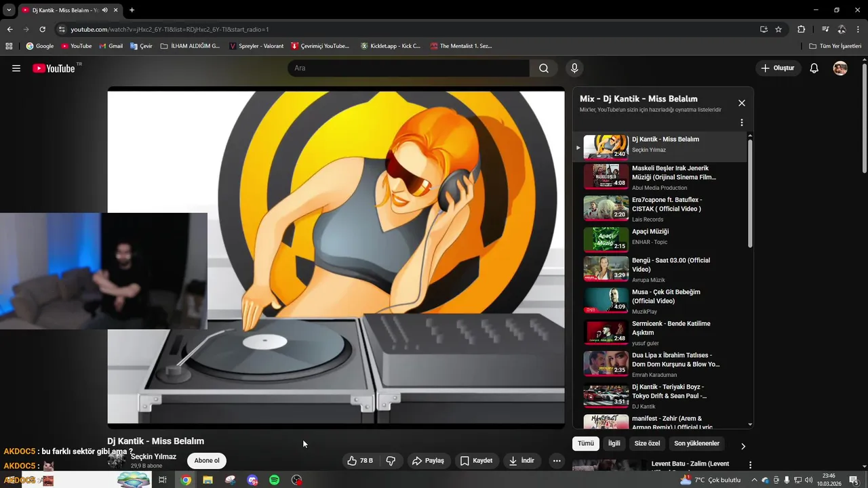
Task: Click the Mix playlist panel scrollbar
Action: pos(750,193)
